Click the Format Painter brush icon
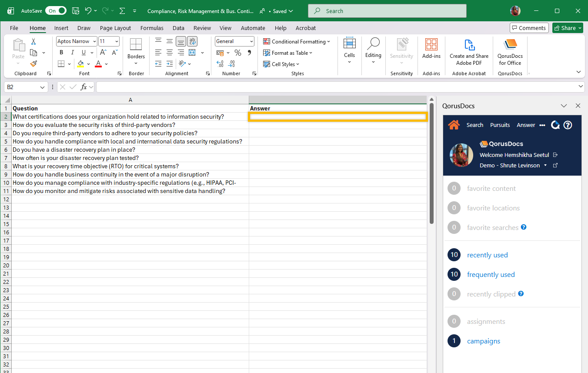 (x=33, y=63)
